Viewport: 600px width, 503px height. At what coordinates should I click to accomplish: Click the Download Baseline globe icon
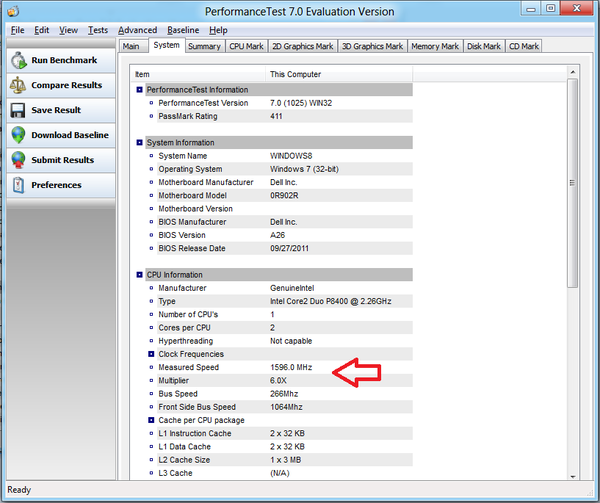tap(19, 136)
